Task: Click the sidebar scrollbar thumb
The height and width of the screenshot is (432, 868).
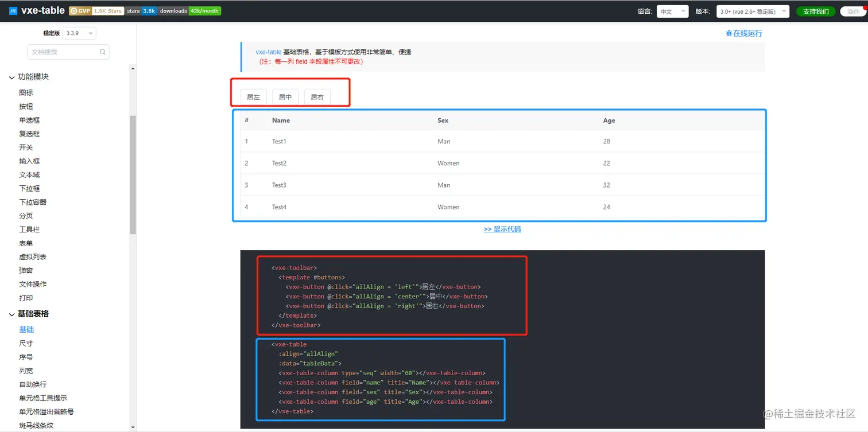Action: coord(133,175)
